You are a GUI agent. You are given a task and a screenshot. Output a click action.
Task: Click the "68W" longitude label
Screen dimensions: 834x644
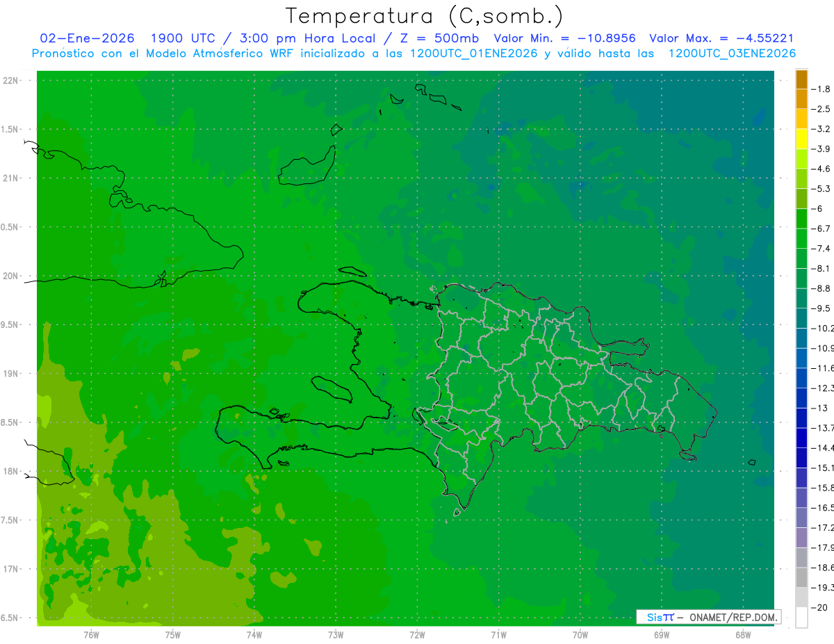coord(743,635)
